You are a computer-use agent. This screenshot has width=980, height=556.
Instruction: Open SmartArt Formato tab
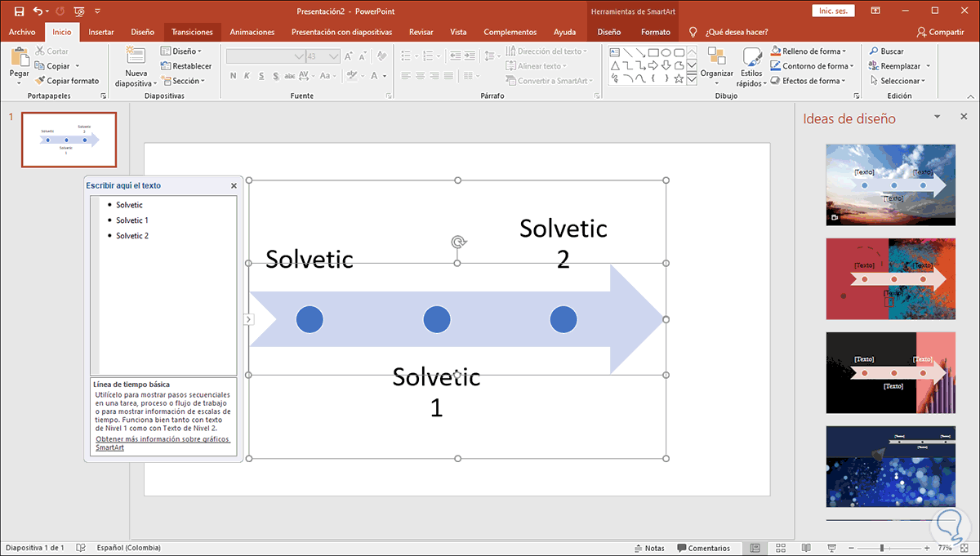(655, 32)
